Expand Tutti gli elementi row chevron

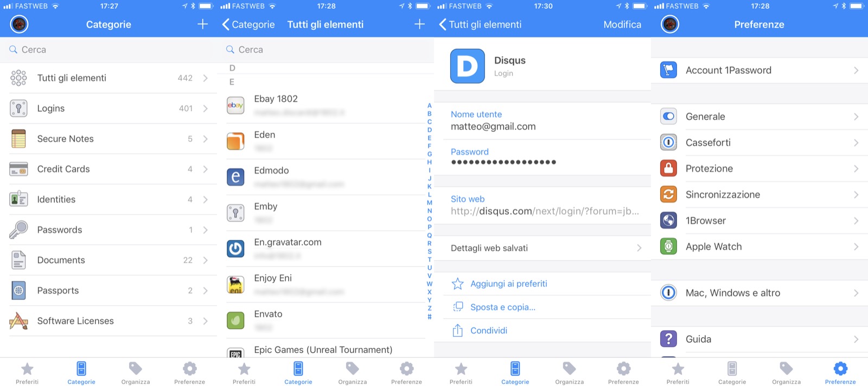tap(206, 78)
